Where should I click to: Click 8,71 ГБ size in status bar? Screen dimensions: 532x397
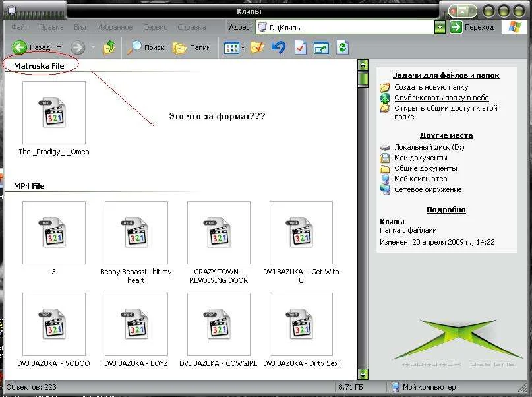click(351, 387)
